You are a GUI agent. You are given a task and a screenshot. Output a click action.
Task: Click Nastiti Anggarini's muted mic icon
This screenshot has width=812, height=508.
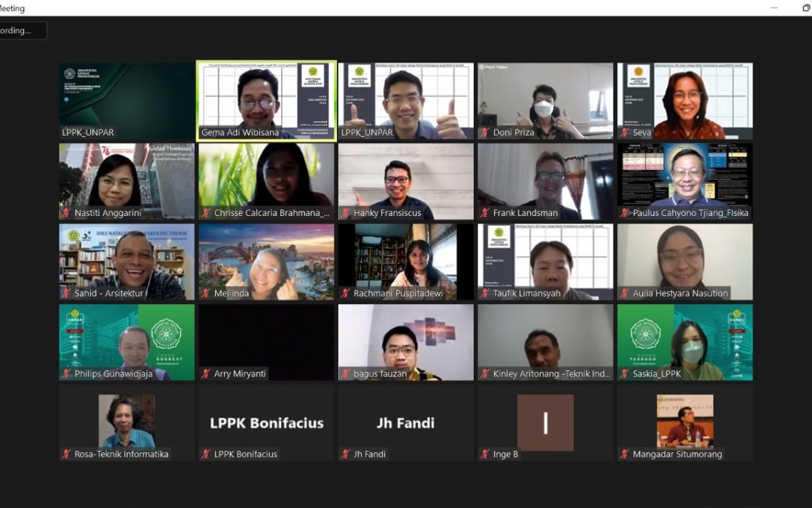66,213
